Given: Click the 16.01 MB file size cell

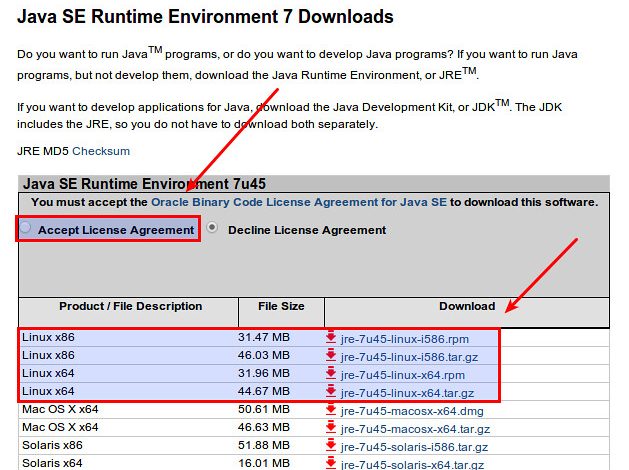Looking at the screenshot, I should tap(264, 463).
